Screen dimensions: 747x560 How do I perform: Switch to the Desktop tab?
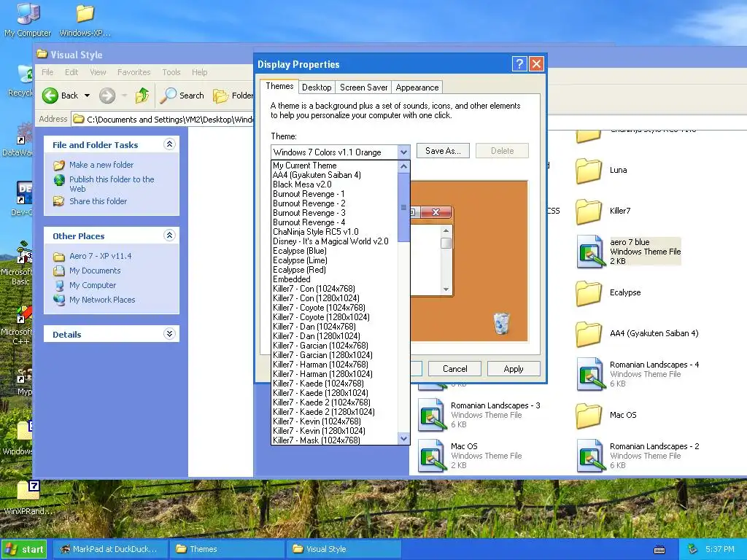pos(317,87)
